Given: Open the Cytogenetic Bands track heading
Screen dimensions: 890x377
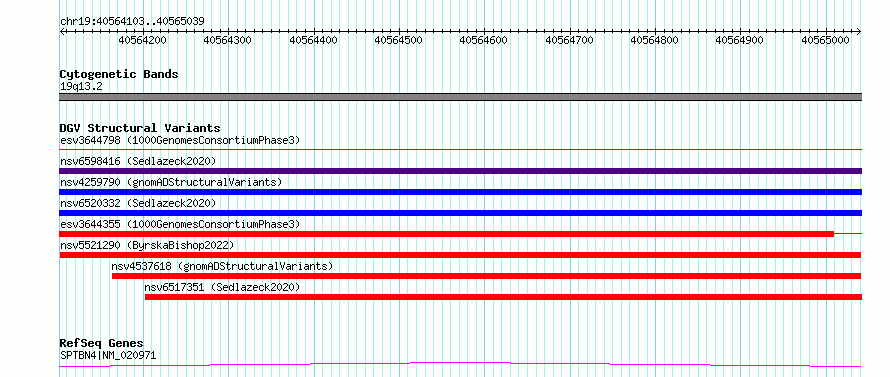Looking at the screenshot, I should pos(119,74).
